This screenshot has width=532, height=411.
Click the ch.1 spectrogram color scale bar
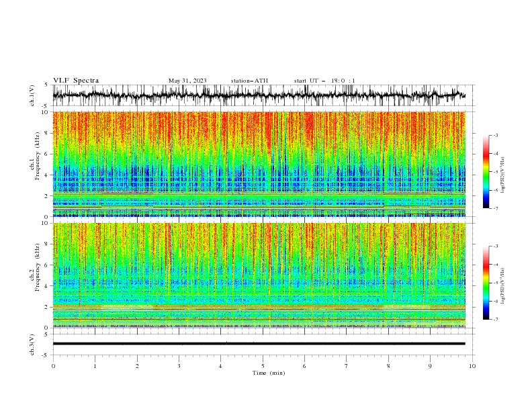(x=486, y=172)
